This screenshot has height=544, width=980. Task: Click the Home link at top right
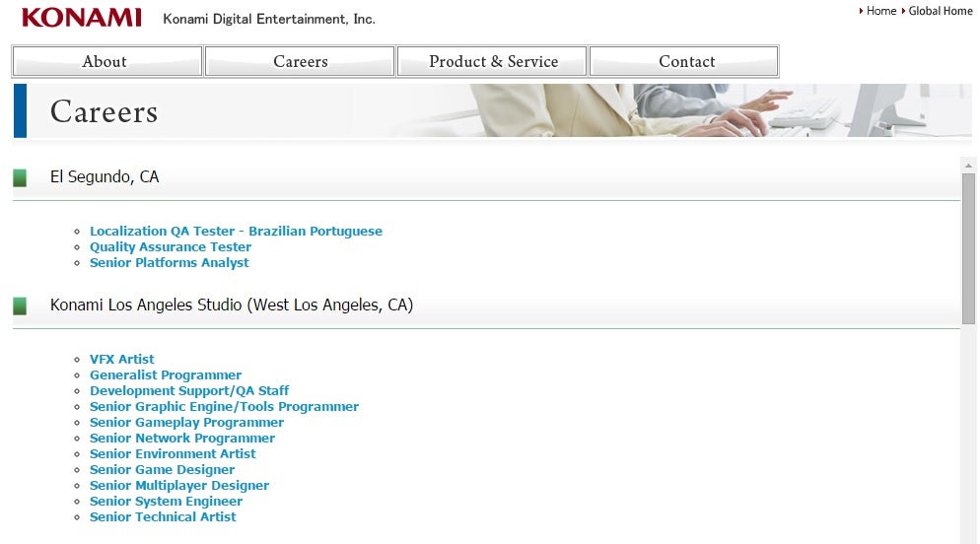tap(880, 11)
